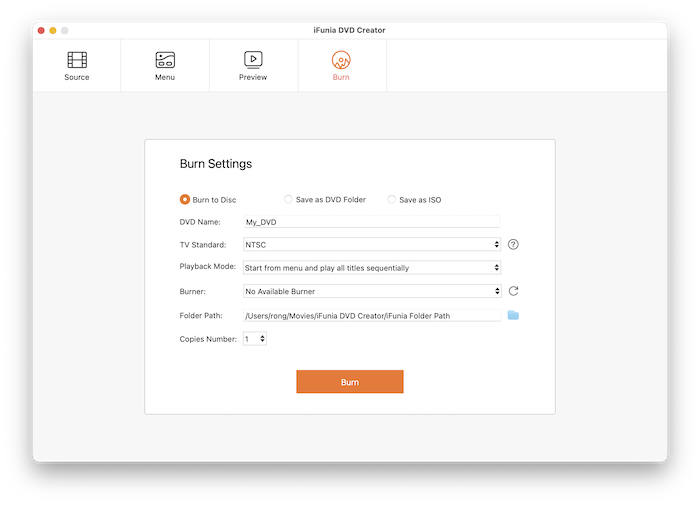Switch to the Source tab label
Image resolution: width=700 pixels, height=505 pixels.
pos(77,78)
